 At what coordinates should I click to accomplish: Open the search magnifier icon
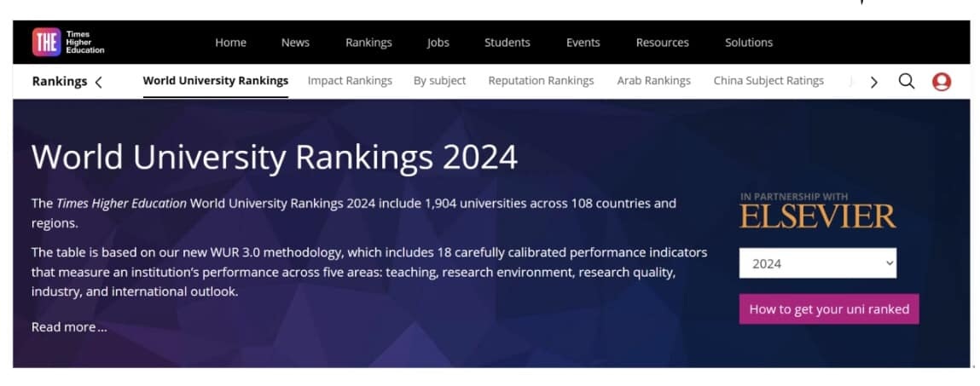tap(907, 81)
